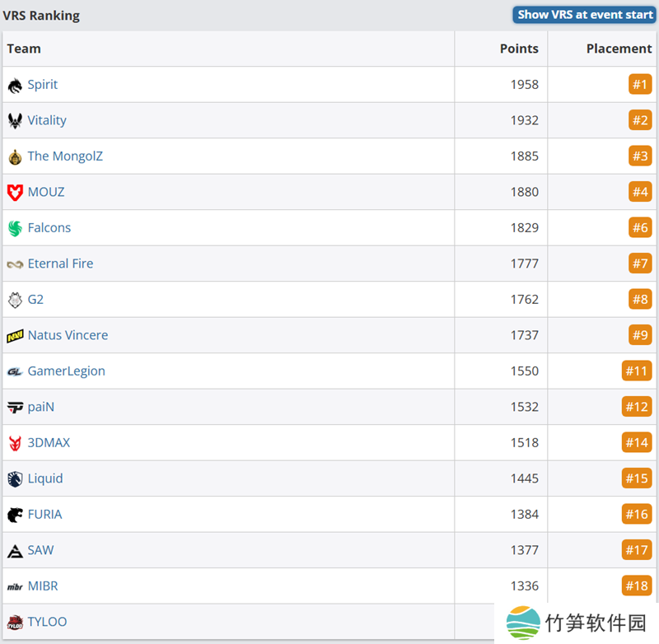This screenshot has height=644, width=659.
Task: Click the Spirit team logo icon
Action: [15, 85]
